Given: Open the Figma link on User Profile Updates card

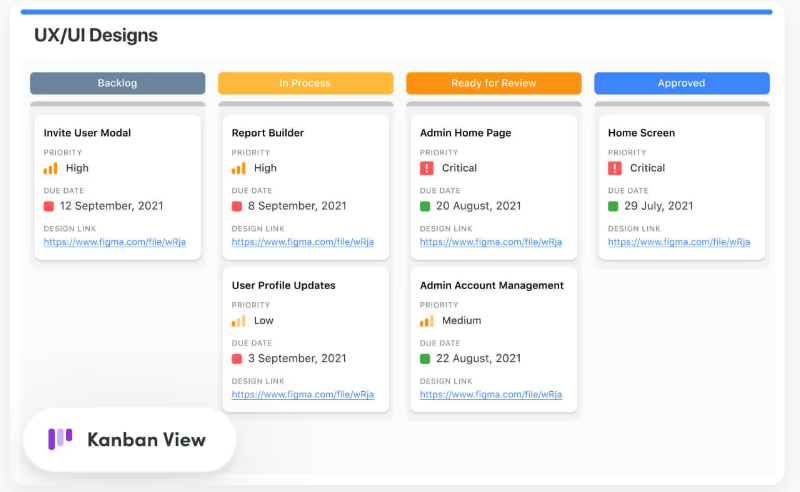Looking at the screenshot, I should pyautogui.click(x=303, y=395).
